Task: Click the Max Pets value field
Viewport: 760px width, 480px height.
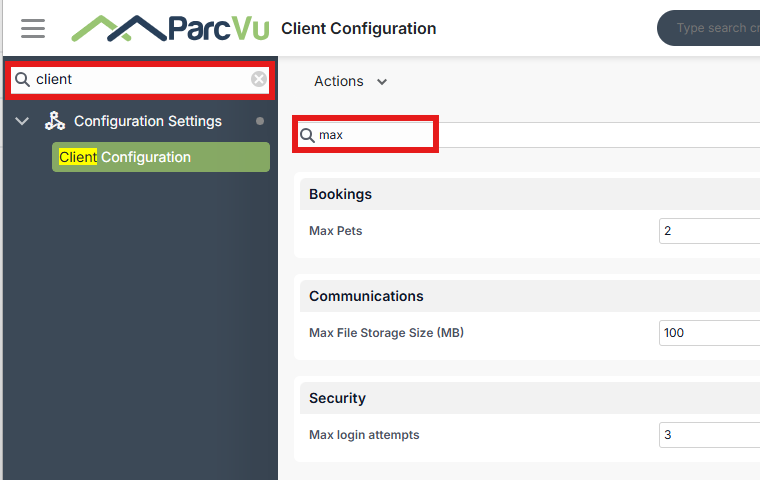Action: pyautogui.click(x=710, y=231)
